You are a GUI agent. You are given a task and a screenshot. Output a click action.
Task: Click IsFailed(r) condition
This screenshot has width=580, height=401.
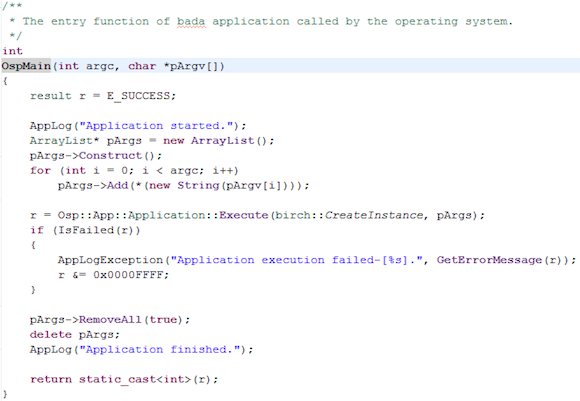(96, 230)
